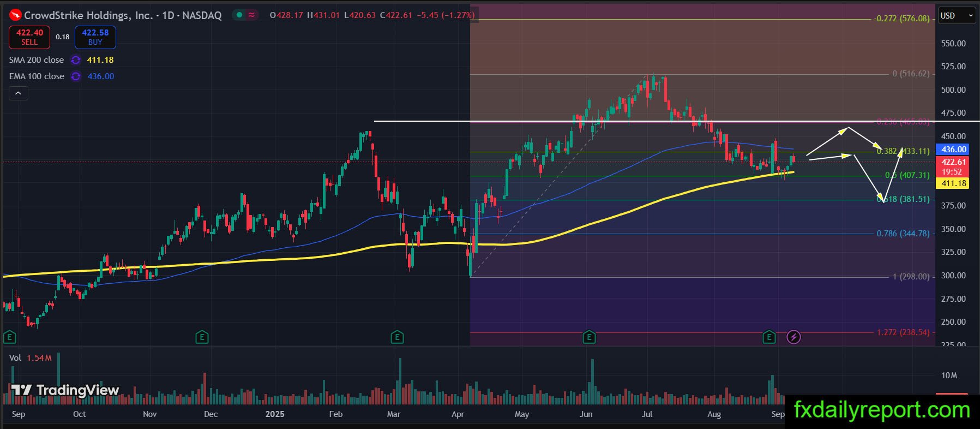The height and width of the screenshot is (429, 980).
Task: Click the Fibonacci label 1.272 (238.54)
Action: pyautogui.click(x=903, y=332)
